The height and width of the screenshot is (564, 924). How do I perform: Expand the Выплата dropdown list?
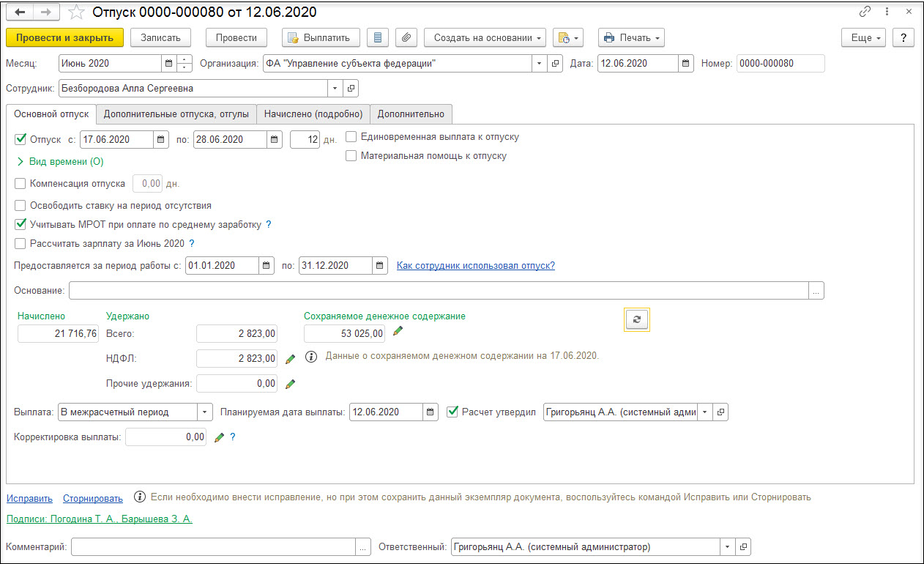pyautogui.click(x=206, y=412)
